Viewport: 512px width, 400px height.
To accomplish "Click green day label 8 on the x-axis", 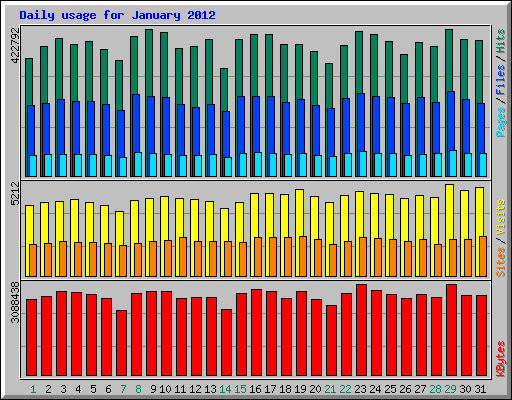I will coord(138,389).
